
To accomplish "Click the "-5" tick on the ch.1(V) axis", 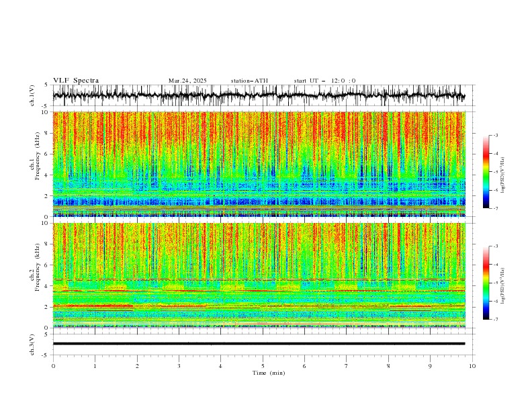I will tap(46, 106).
